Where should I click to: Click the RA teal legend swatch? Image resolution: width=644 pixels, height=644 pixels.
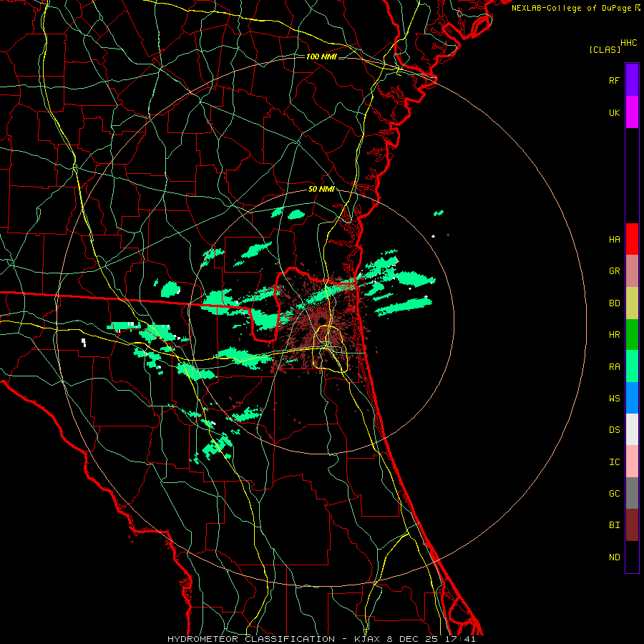(632, 366)
